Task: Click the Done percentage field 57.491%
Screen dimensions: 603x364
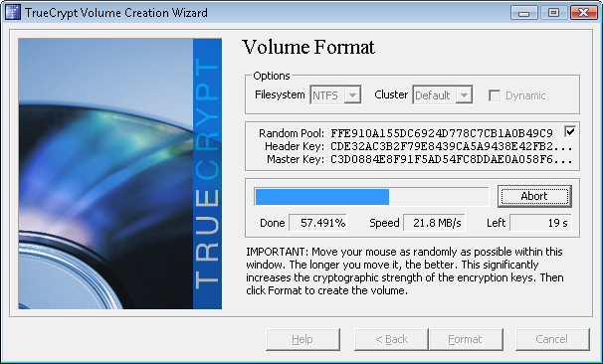Action: tap(317, 223)
